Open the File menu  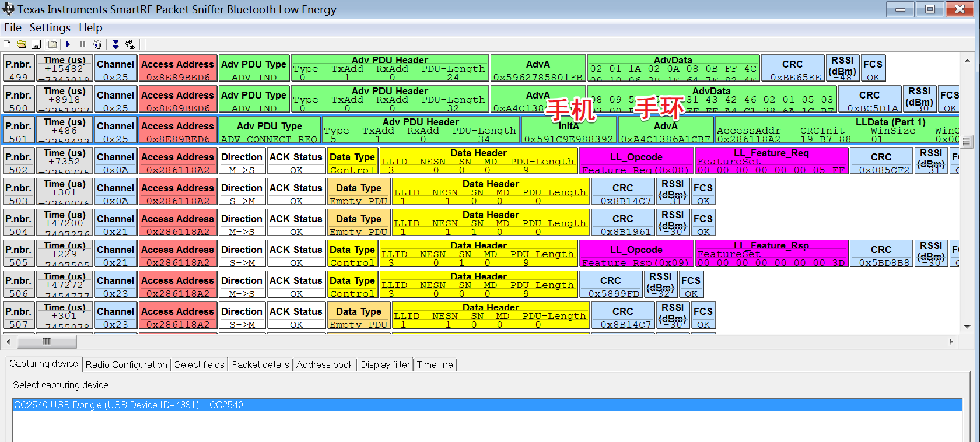click(13, 27)
